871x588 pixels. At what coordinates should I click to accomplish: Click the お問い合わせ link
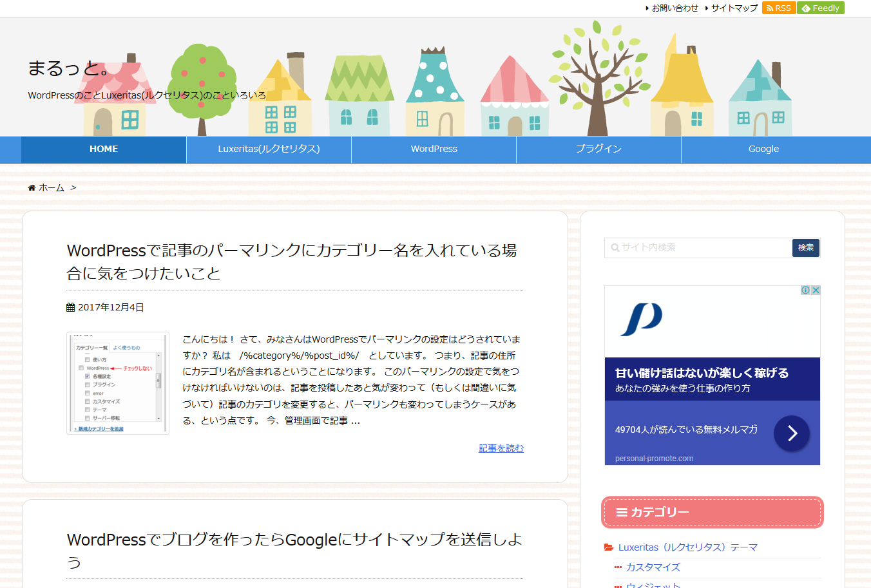pyautogui.click(x=675, y=8)
